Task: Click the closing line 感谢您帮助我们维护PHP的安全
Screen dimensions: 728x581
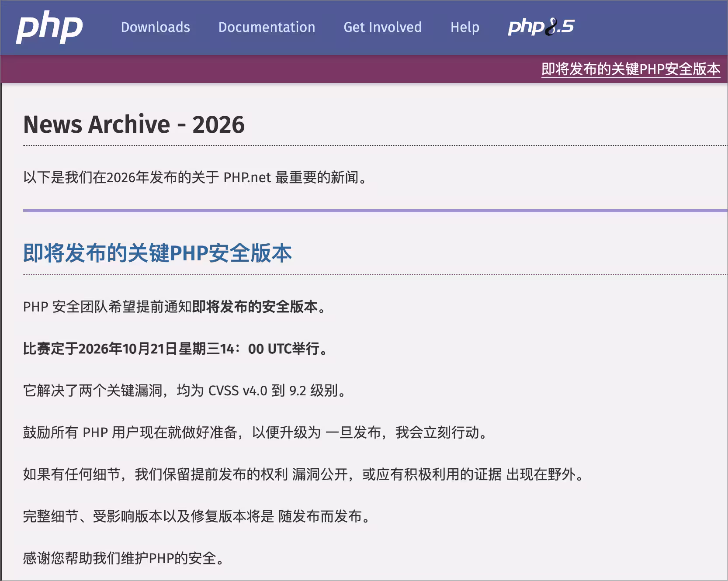Action: (124, 558)
